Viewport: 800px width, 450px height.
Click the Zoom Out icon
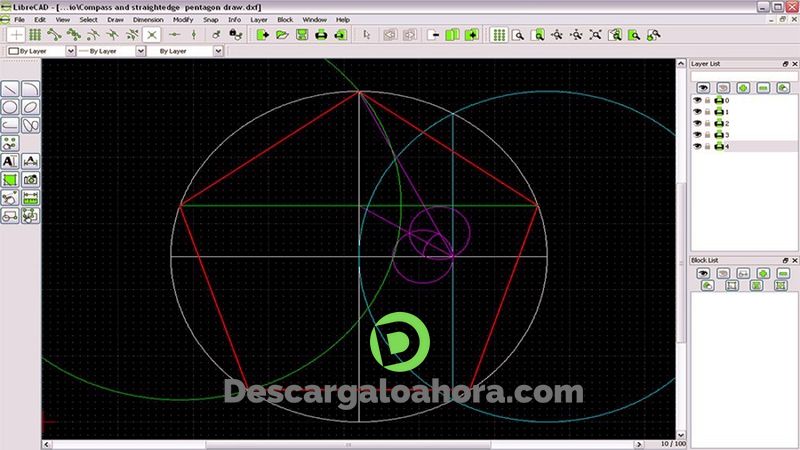(577, 35)
